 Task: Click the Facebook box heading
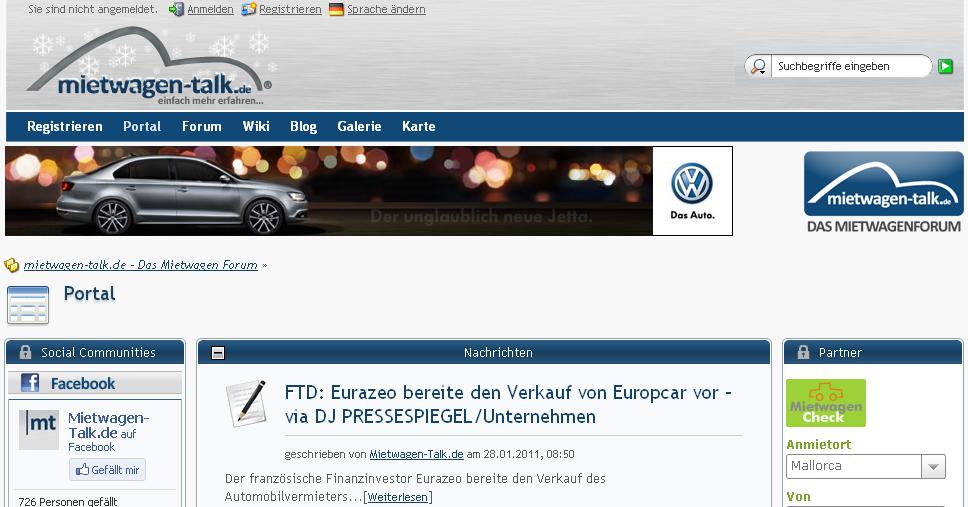[83, 383]
